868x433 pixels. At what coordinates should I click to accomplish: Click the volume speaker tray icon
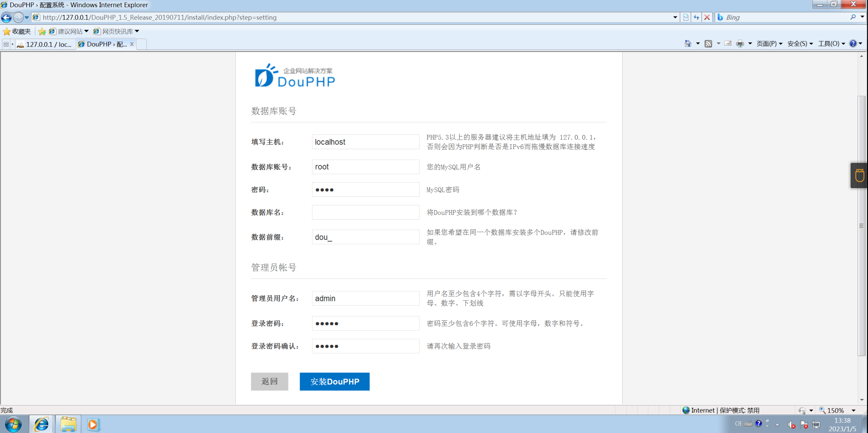point(791,425)
